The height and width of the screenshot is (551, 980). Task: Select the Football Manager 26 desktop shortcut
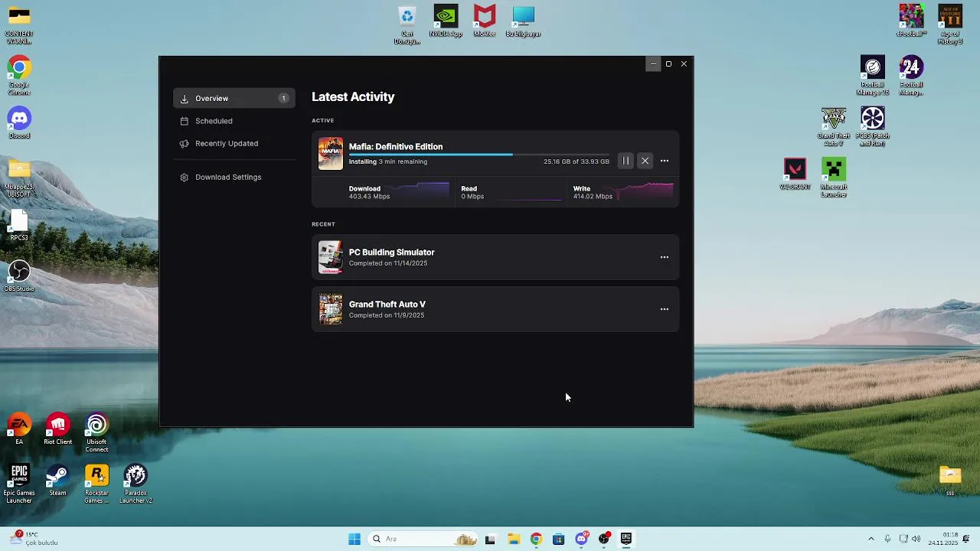click(x=873, y=76)
